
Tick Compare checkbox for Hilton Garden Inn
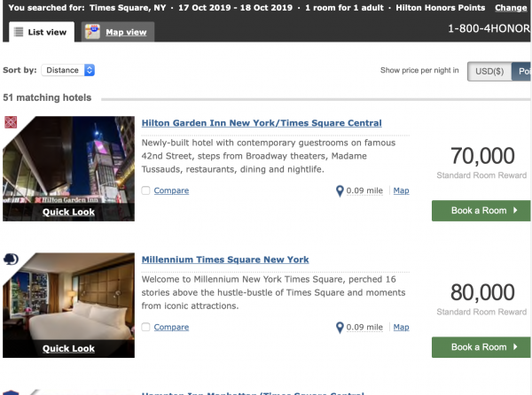(x=146, y=190)
